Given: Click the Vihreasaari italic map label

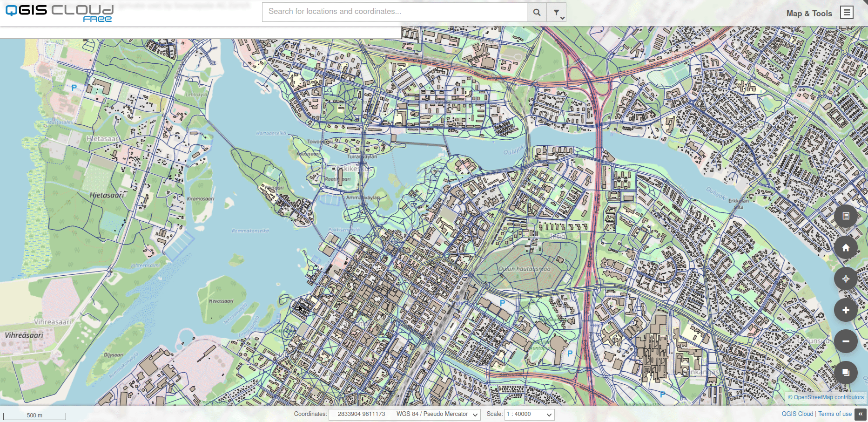Looking at the screenshot, I should tap(24, 335).
